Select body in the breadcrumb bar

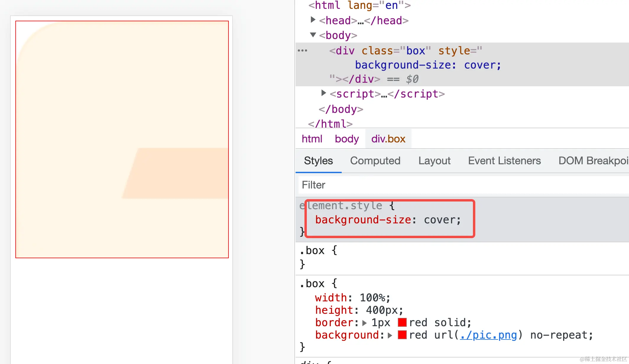347,139
